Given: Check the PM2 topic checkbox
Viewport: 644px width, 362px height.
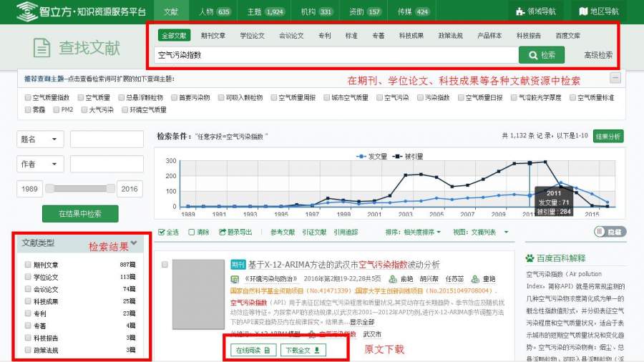Looking at the screenshot, I should pyautogui.click(x=57, y=109).
